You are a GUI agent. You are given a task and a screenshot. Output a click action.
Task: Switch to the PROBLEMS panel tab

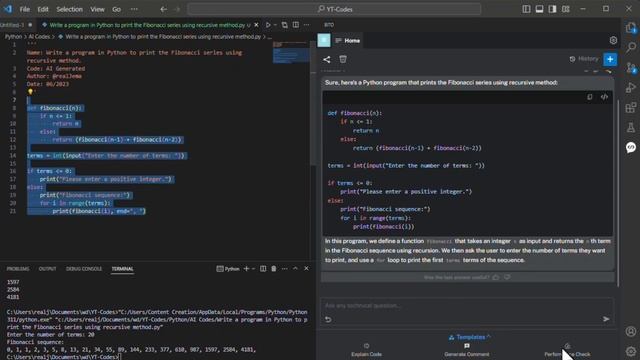tap(18, 269)
